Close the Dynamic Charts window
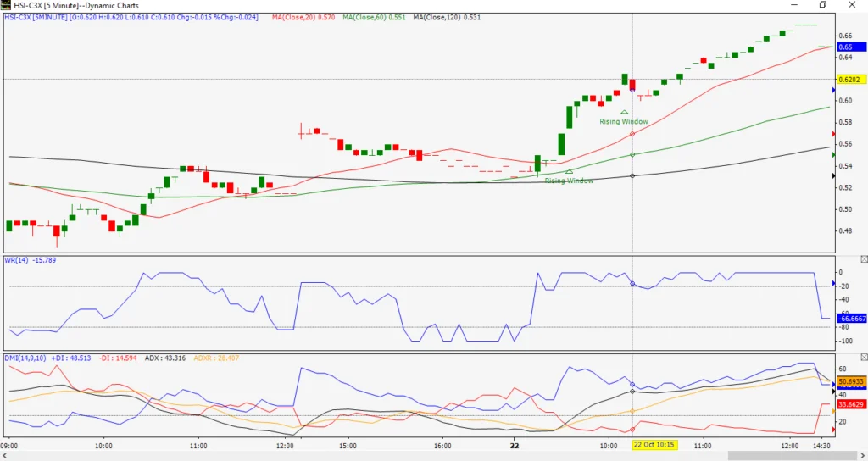This screenshot has width=868, height=461. 852,5
